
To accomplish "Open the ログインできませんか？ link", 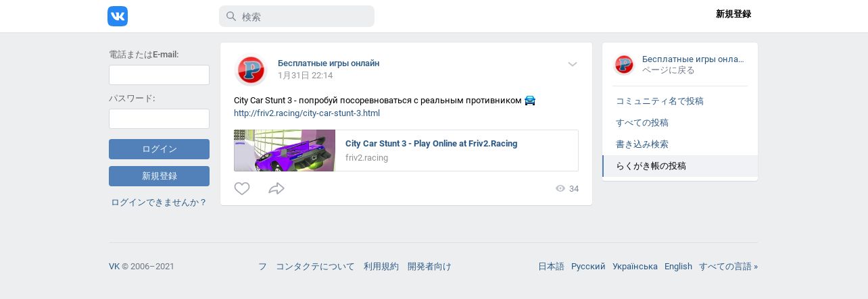I will point(159,202).
